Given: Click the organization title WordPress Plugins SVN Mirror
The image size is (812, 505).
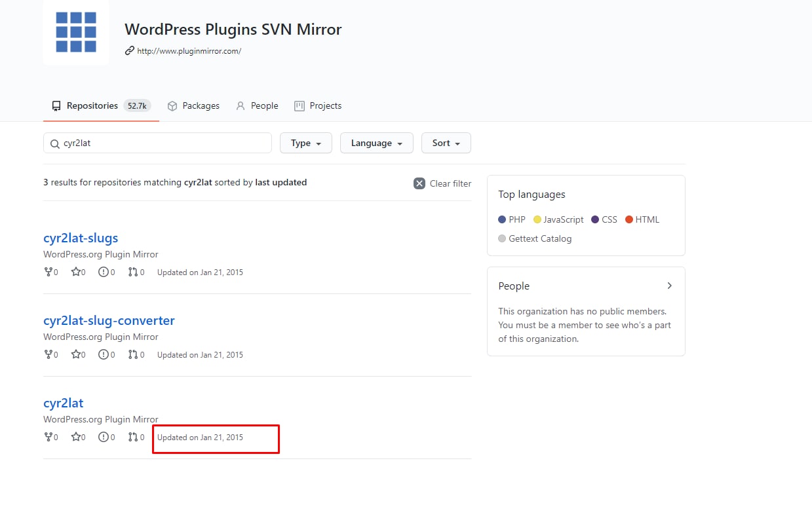Looking at the screenshot, I should pyautogui.click(x=233, y=29).
